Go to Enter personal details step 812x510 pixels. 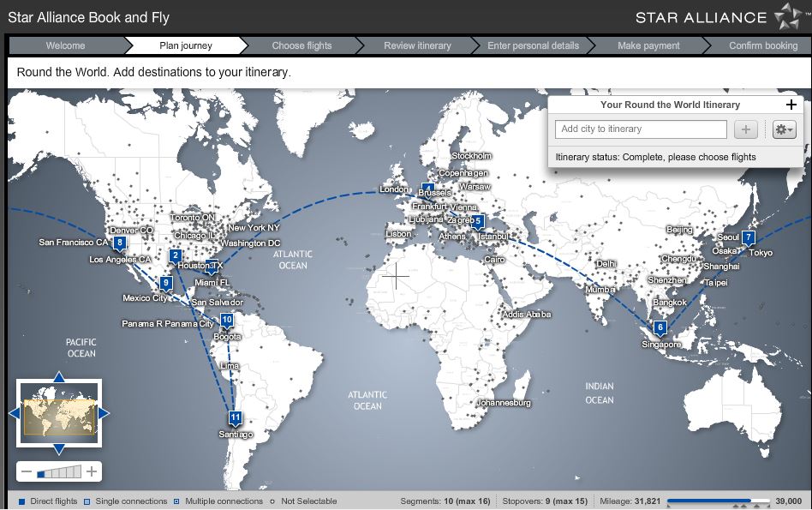pos(533,45)
